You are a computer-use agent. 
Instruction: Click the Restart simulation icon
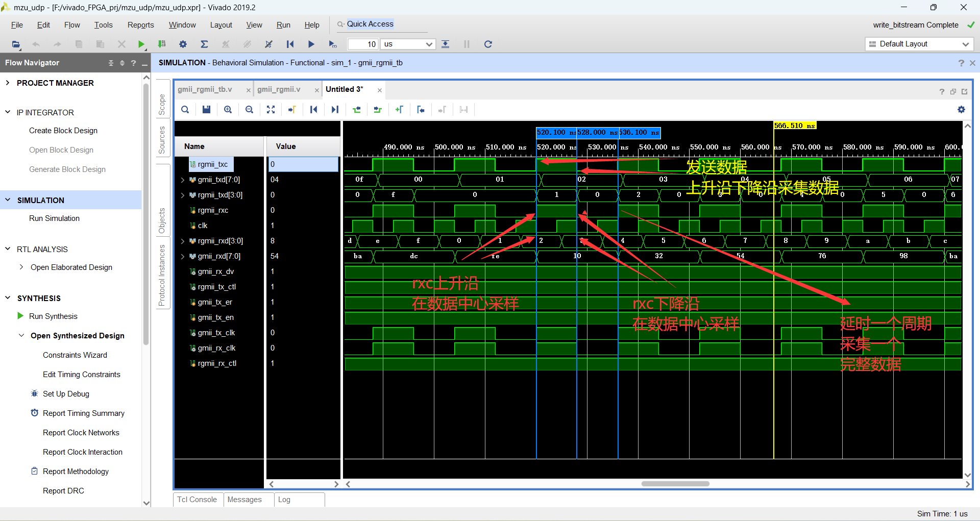pyautogui.click(x=487, y=44)
